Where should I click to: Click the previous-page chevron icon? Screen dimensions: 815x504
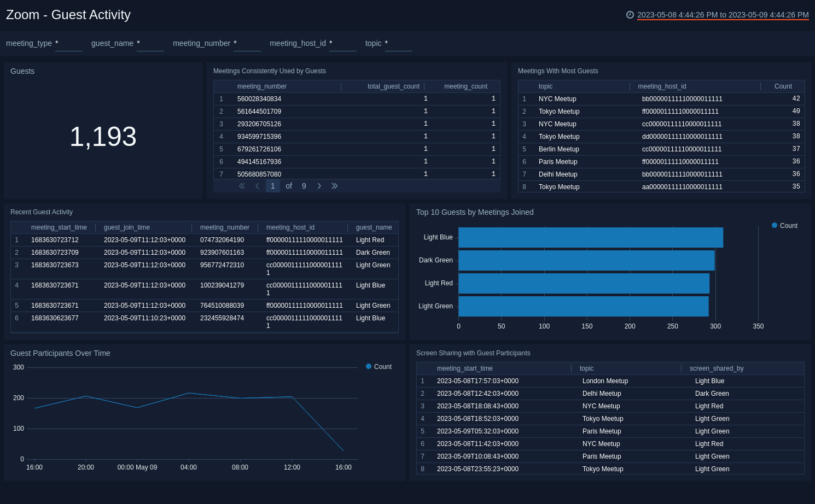257,186
